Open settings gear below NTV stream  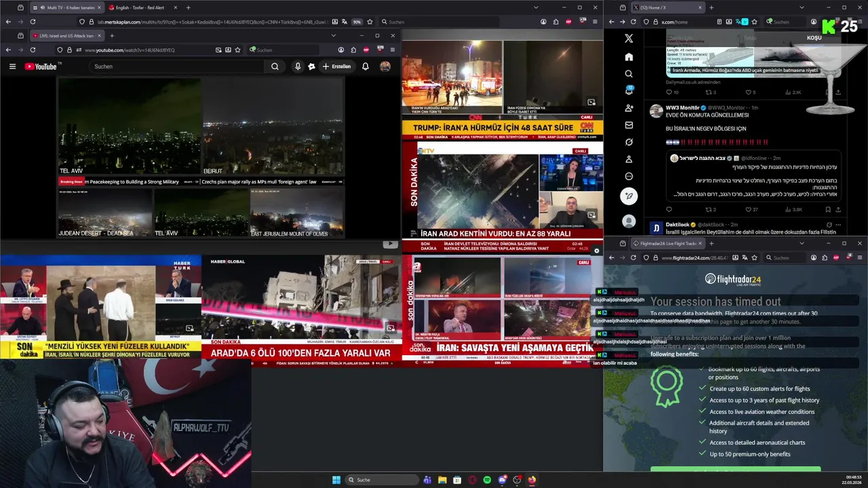coord(596,251)
